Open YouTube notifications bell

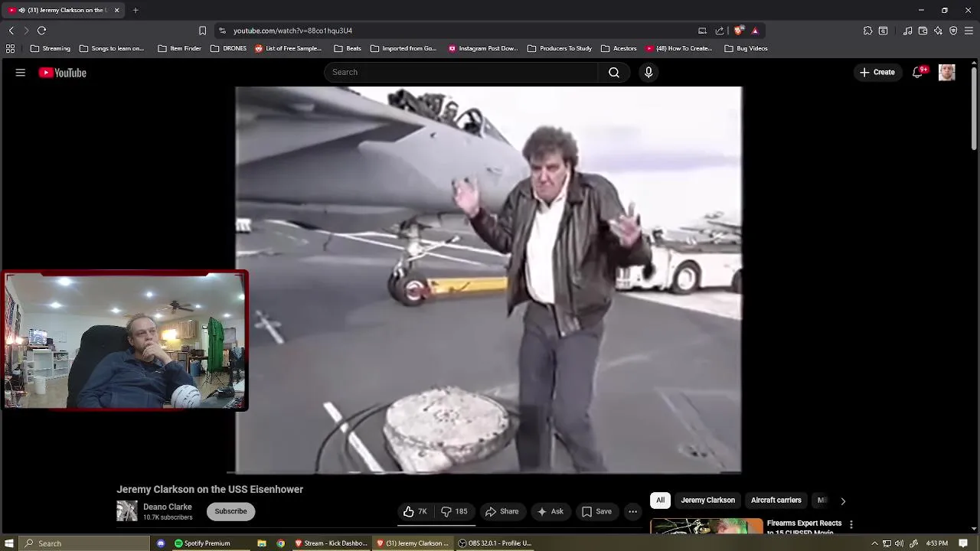click(917, 72)
